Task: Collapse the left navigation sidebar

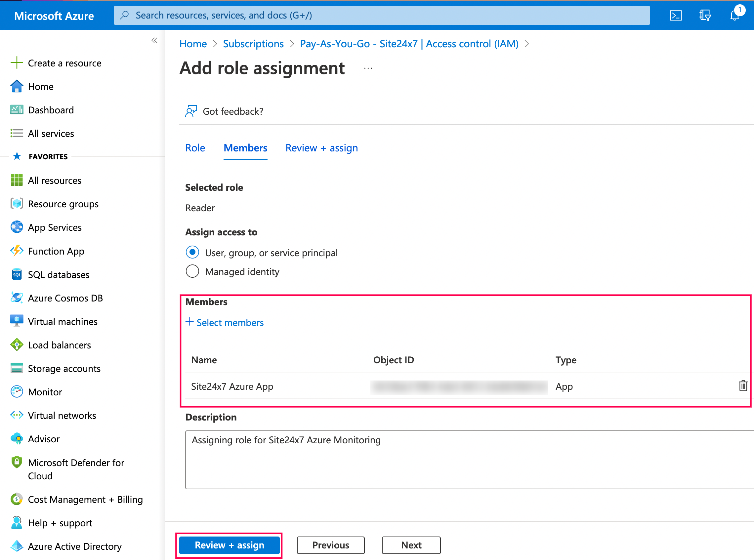Action: coord(154,40)
